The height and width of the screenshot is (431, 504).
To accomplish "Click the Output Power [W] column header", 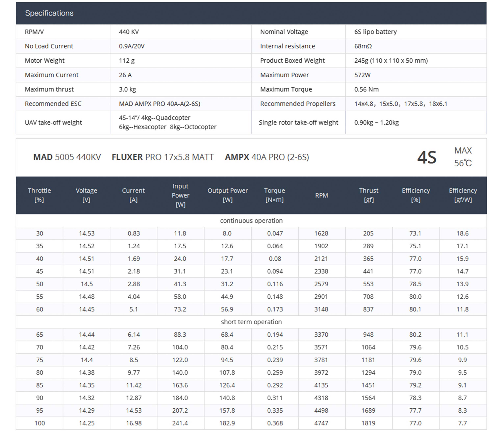I will pyautogui.click(x=227, y=195).
